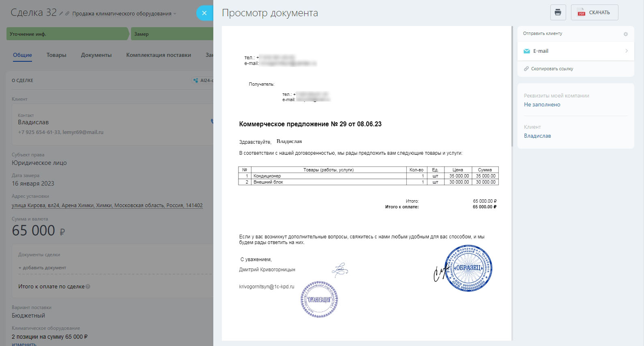Screen dimensions: 644x346
Task: Open 'Продажа климатического оборудования' pipeline dropdown
Action: pos(124,14)
